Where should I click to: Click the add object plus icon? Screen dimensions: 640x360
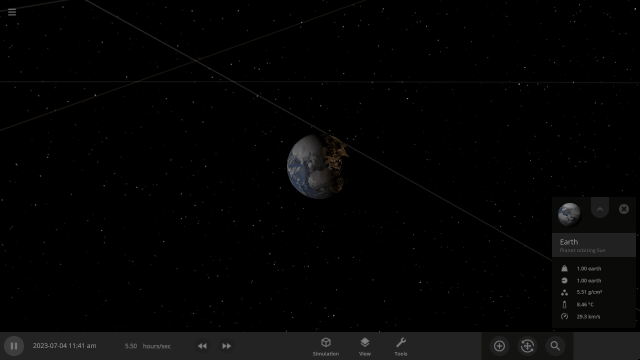pos(499,346)
